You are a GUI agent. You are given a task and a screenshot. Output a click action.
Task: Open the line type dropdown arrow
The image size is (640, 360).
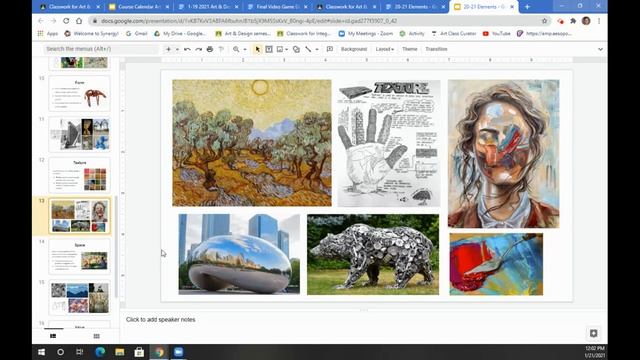pos(317,49)
